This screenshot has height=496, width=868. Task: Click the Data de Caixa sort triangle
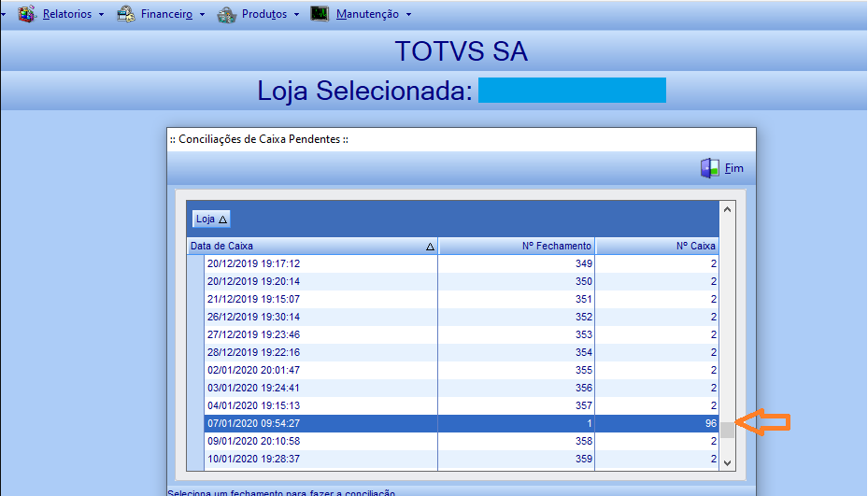coord(430,247)
